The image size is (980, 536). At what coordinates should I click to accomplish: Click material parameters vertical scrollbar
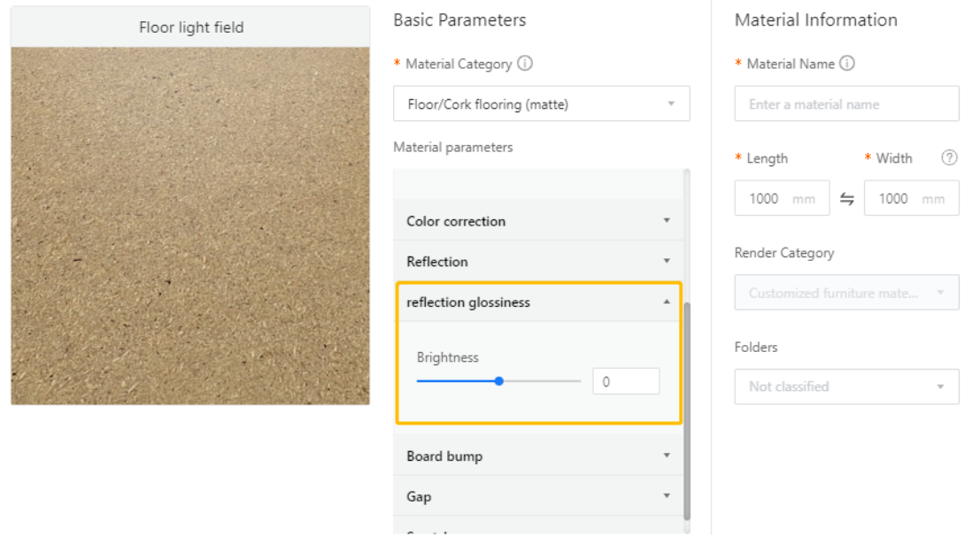(687, 407)
